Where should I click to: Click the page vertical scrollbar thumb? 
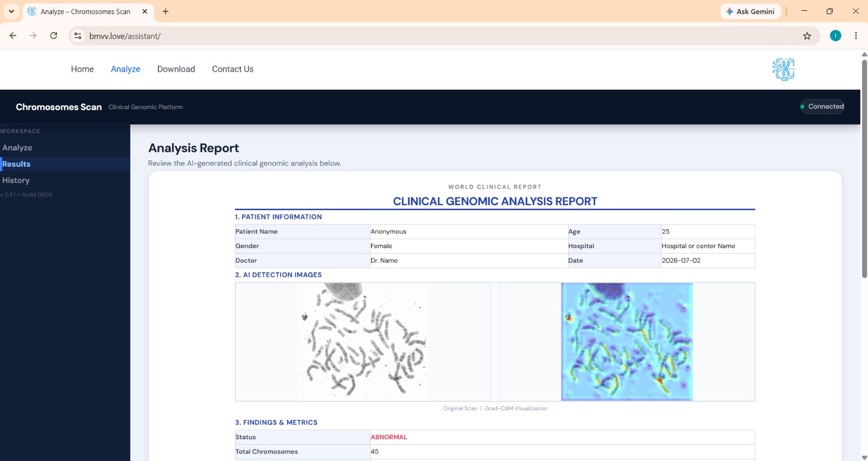point(864,168)
